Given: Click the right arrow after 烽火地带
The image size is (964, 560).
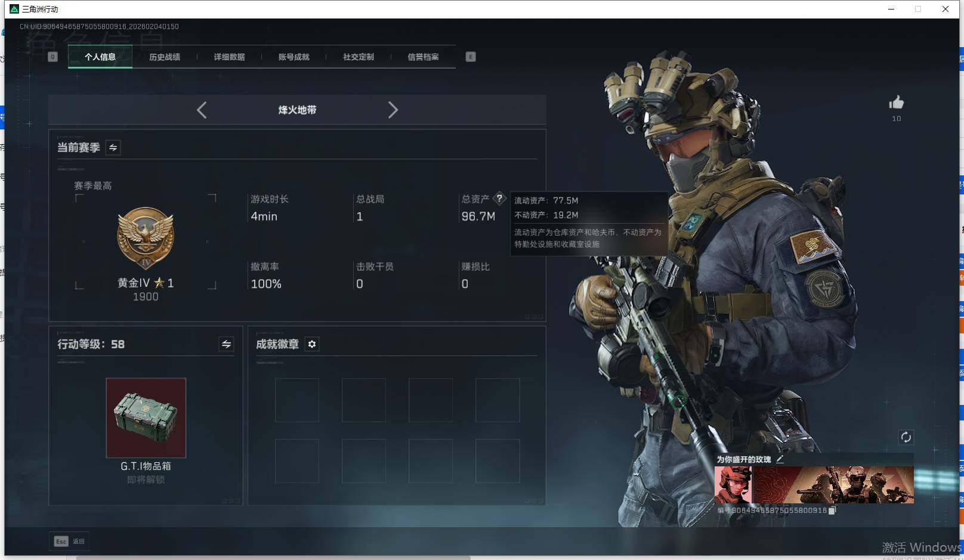Looking at the screenshot, I should [x=393, y=110].
